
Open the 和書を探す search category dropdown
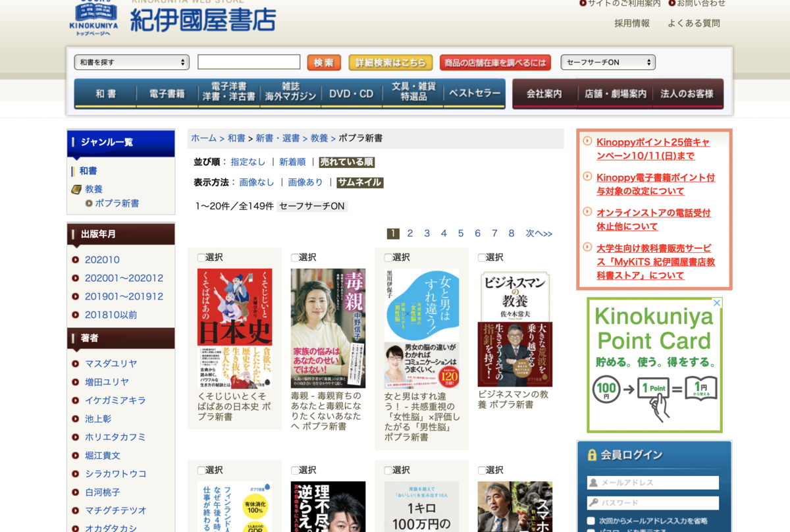point(132,62)
